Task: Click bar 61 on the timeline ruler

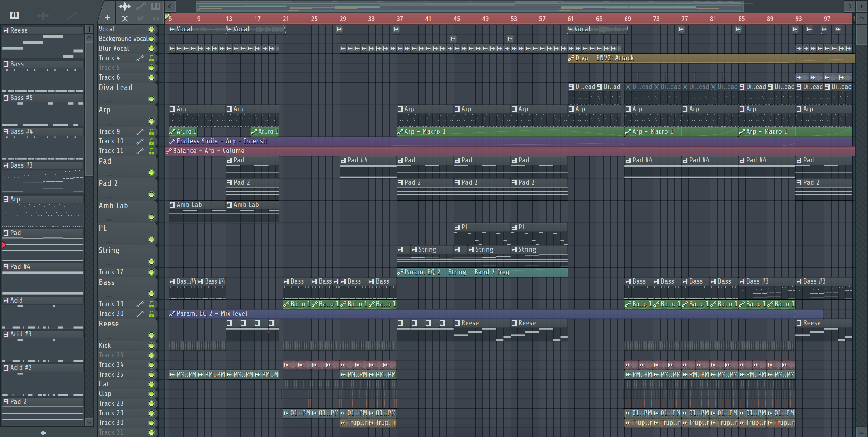Action: (571, 19)
